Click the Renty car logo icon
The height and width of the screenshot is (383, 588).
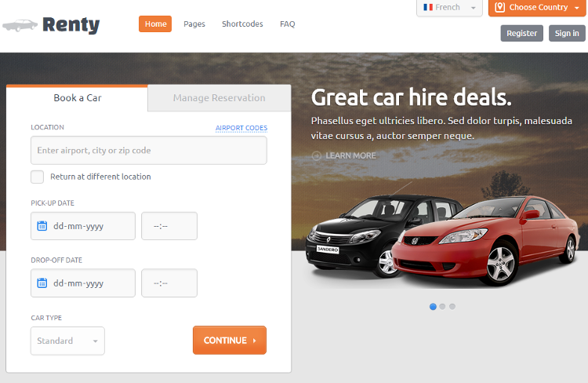[x=20, y=25]
